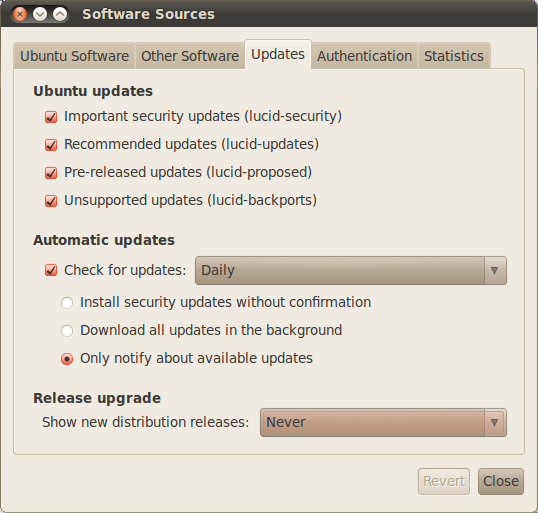The height and width of the screenshot is (513, 538).
Task: Open the Daily update frequency dropdown
Action: 351,270
